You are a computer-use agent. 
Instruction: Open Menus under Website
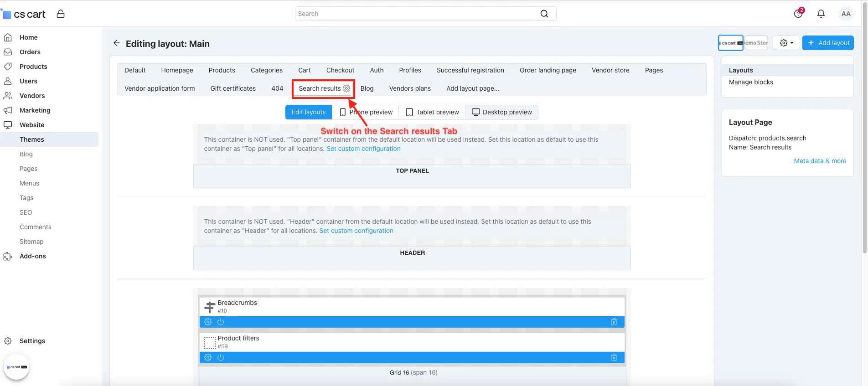tap(29, 183)
